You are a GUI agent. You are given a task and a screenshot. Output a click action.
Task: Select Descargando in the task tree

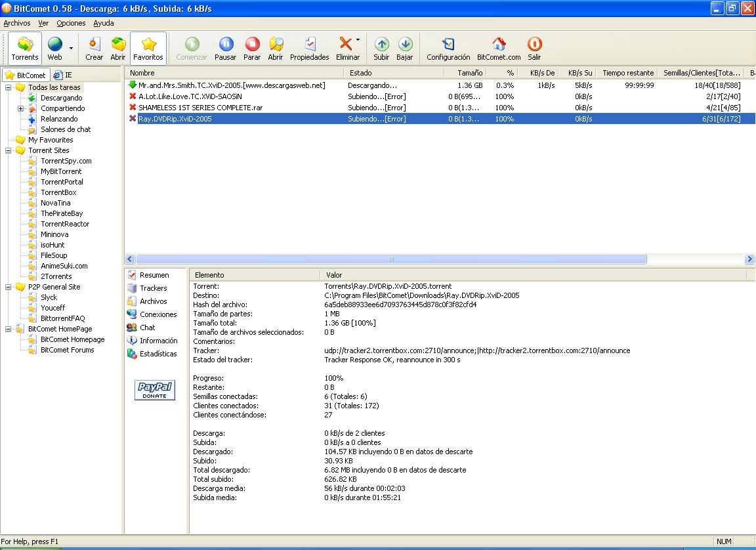pos(61,98)
